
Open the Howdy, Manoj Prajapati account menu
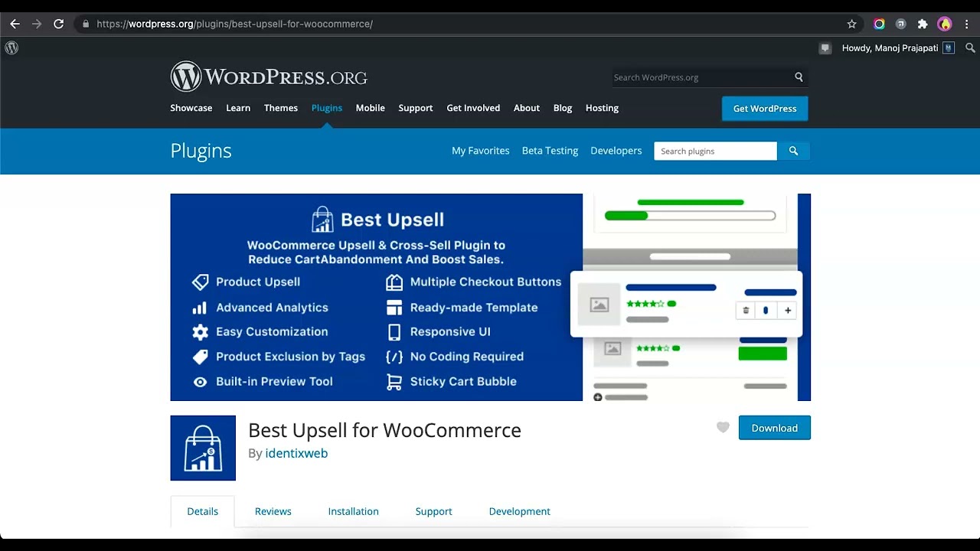898,47
